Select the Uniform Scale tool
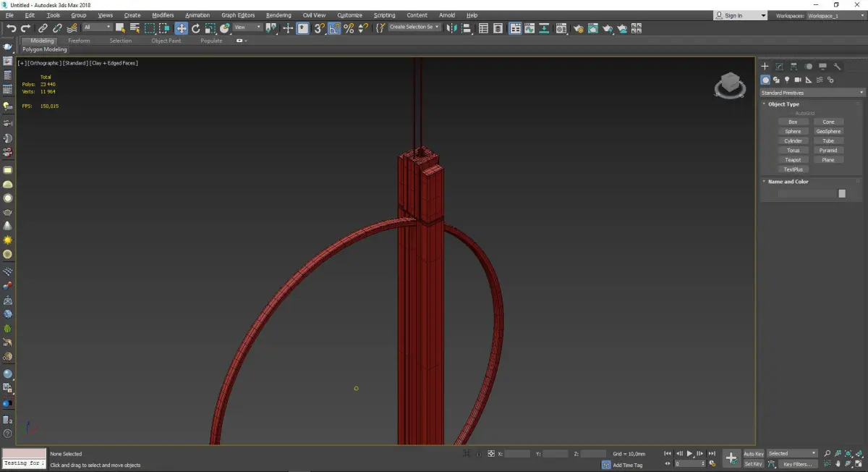 [210, 28]
